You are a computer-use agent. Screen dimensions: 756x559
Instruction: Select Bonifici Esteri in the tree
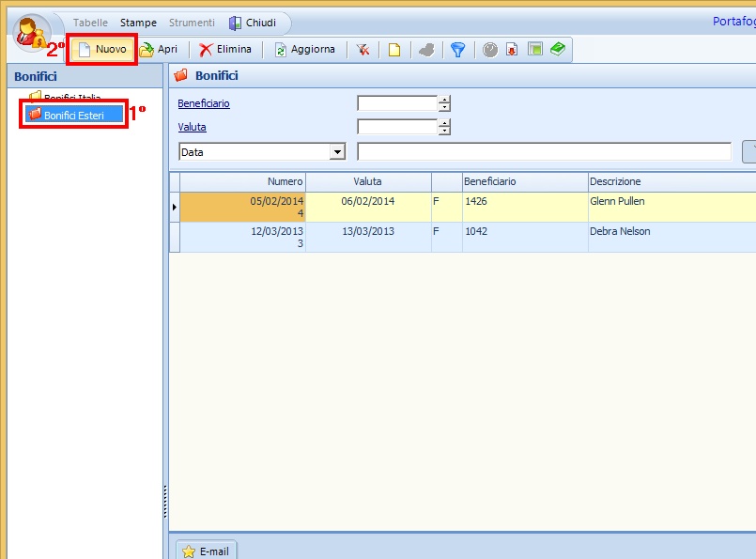pos(73,115)
